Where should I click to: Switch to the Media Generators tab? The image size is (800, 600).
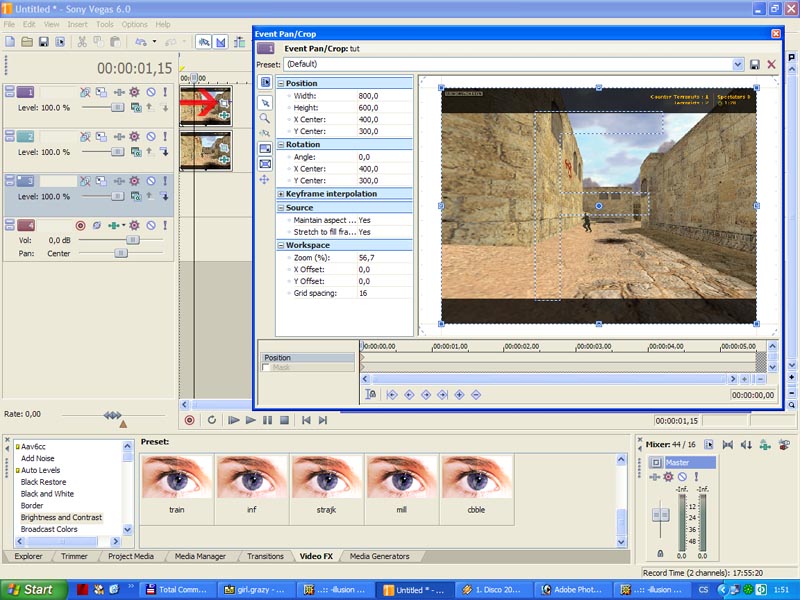click(x=380, y=556)
